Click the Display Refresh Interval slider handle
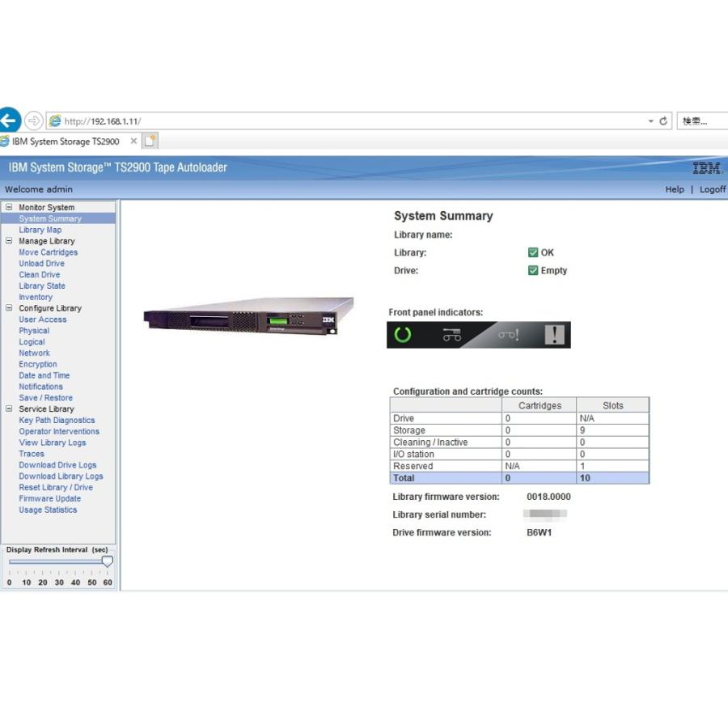Image resolution: width=728 pixels, height=728 pixels. pos(107,561)
